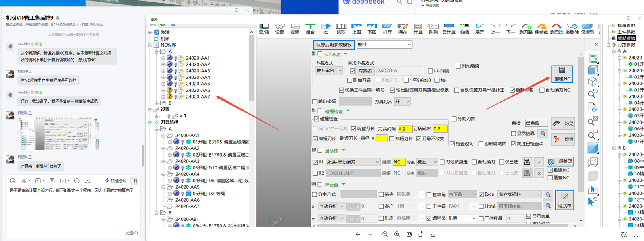Open the emoji picker in WeChat chat
644x241 pixels.
pyautogui.click(x=13, y=181)
